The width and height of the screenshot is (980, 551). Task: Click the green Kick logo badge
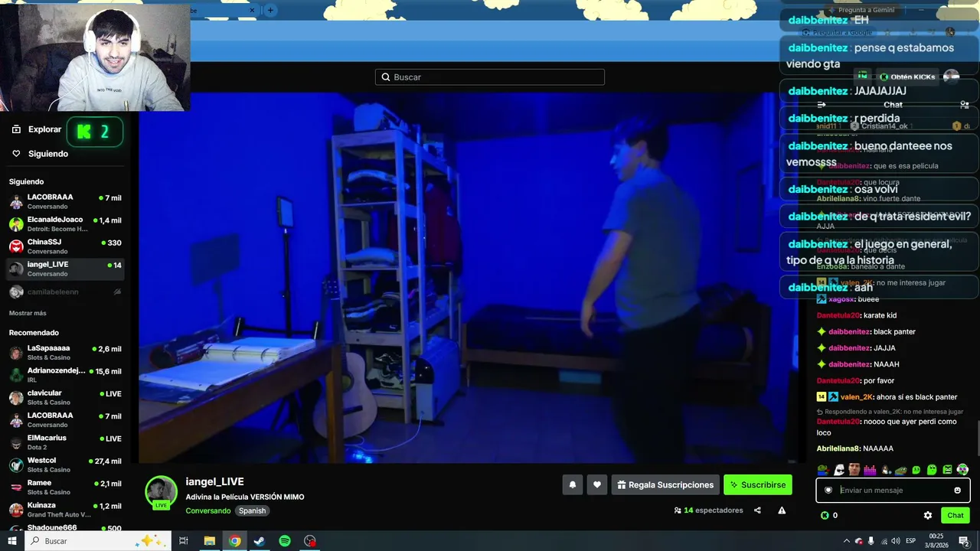point(95,132)
